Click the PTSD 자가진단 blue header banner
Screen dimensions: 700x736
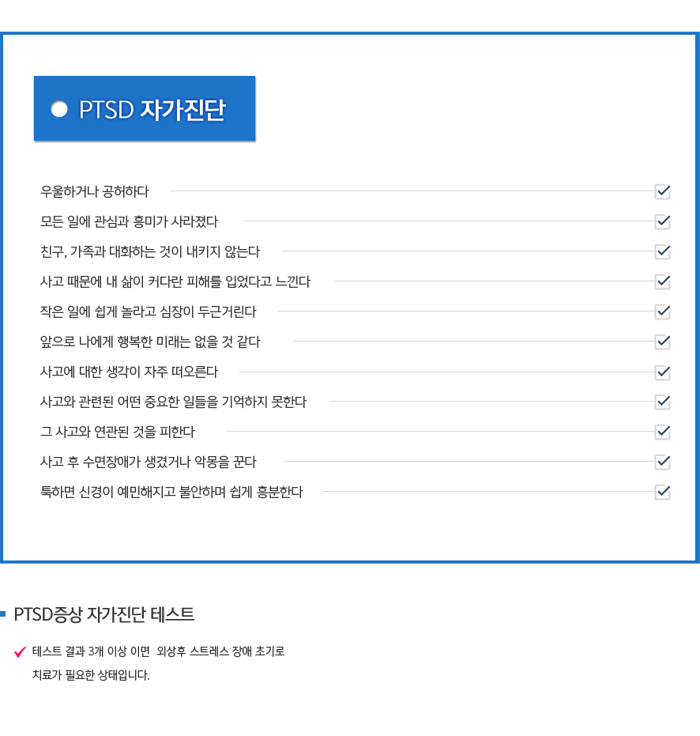tap(145, 108)
